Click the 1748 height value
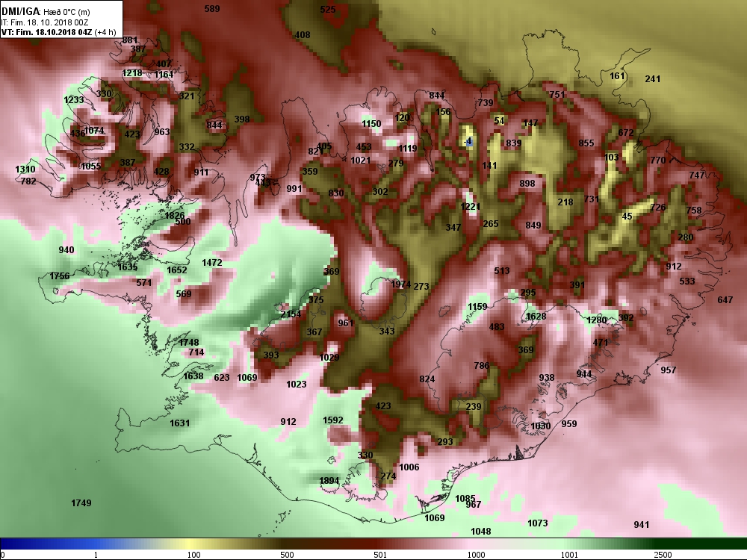 click(189, 343)
